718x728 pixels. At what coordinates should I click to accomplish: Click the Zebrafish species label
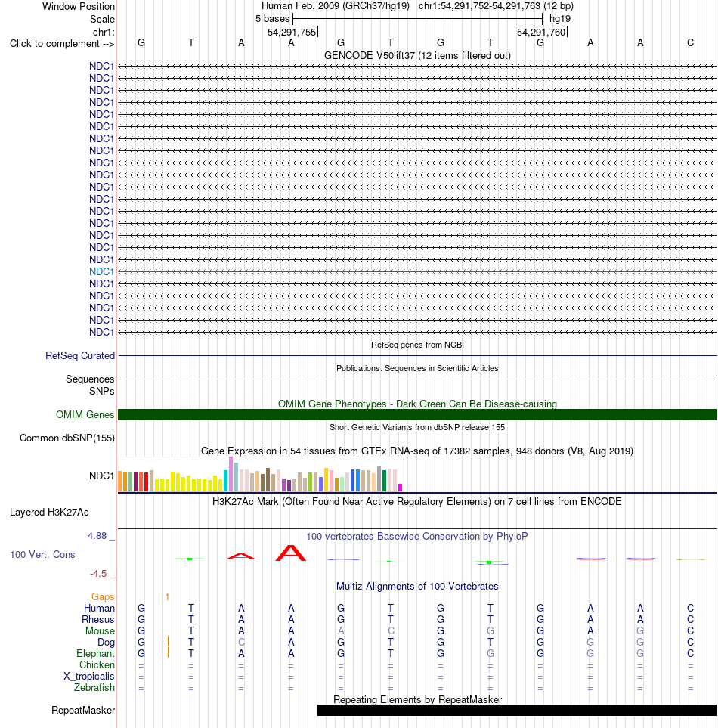coord(94,688)
